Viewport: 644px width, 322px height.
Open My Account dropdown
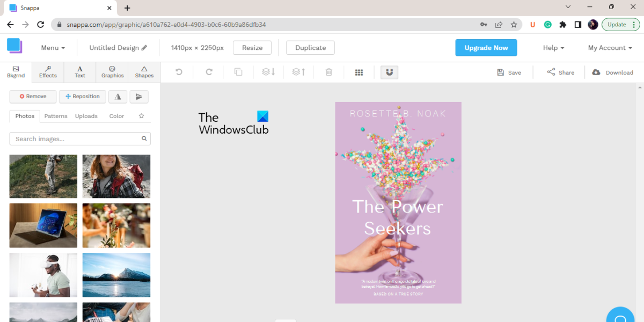610,48
